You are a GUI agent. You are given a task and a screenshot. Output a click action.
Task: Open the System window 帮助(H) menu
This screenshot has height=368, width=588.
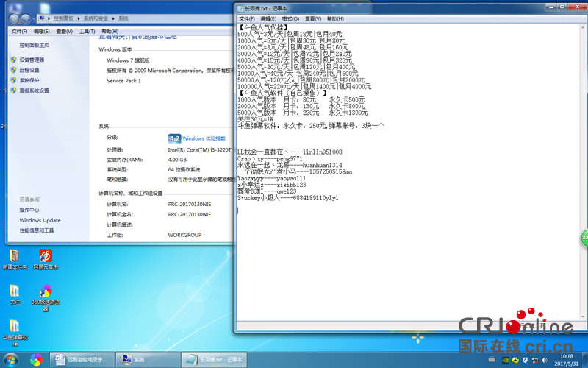(x=110, y=31)
